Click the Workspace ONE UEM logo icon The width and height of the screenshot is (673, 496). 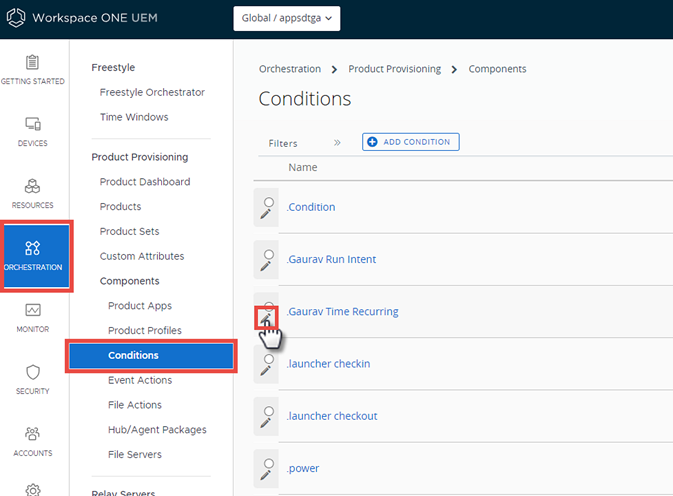point(16,18)
